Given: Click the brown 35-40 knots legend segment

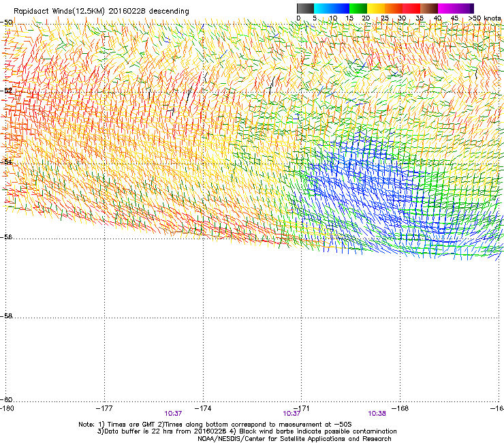Looking at the screenshot, I should coord(429,8).
